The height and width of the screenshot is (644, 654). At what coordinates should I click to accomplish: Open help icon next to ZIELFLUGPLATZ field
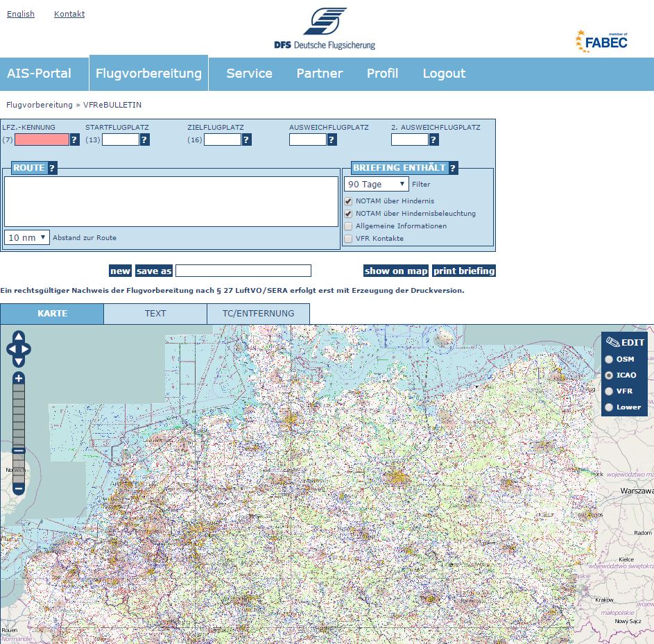coord(247,140)
